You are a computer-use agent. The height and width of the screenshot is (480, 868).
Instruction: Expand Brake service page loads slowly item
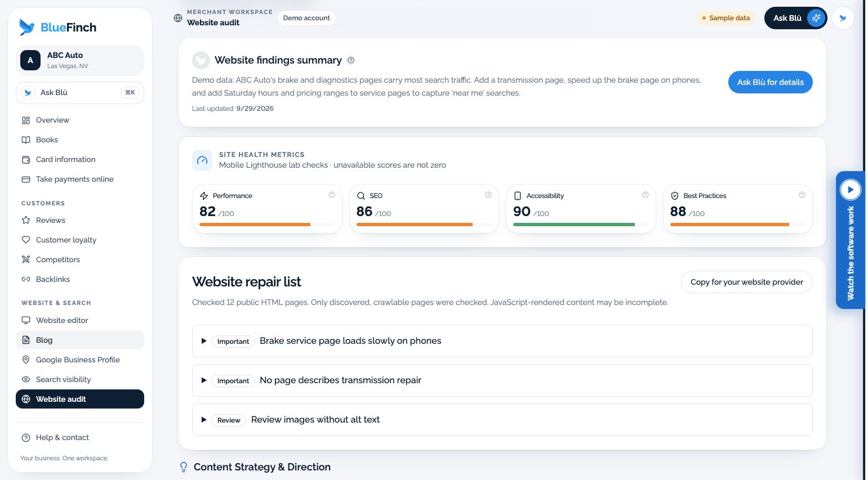[502, 341]
